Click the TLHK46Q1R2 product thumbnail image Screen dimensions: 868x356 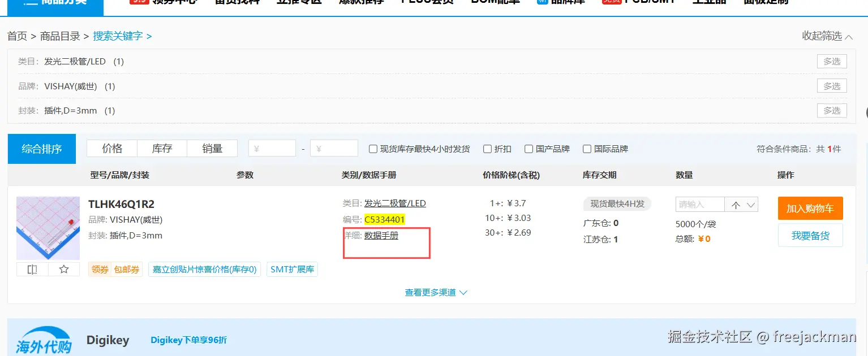coord(48,228)
